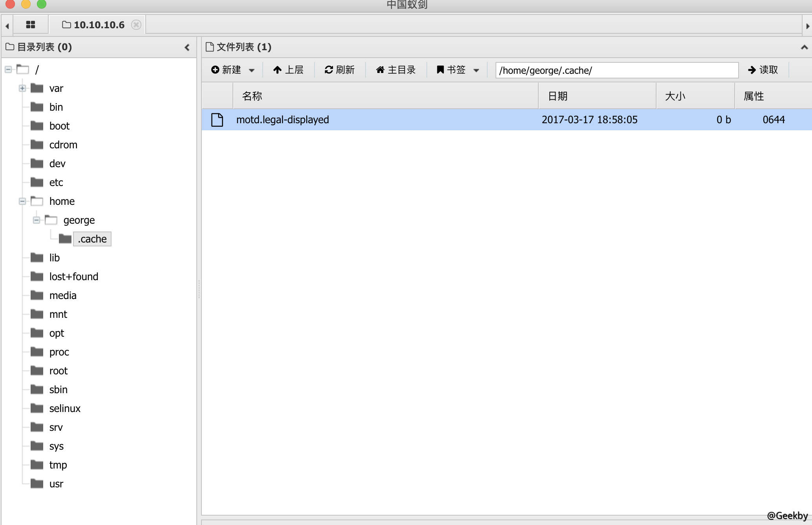812x525 pixels.
Task: Click the 刷新 refresh icon
Action: (x=329, y=69)
